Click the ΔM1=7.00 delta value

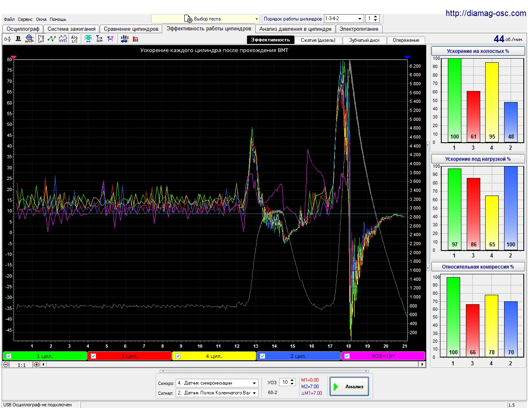312,393
